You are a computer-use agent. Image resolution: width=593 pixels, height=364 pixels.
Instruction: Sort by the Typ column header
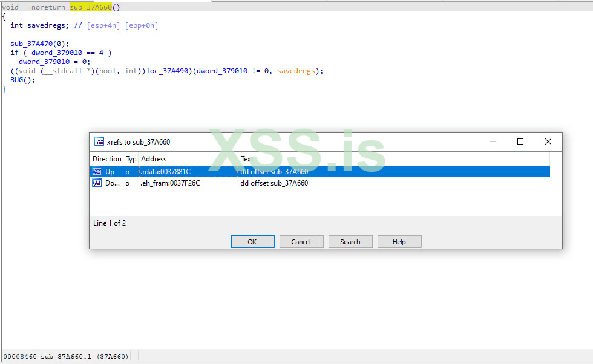pyautogui.click(x=131, y=159)
